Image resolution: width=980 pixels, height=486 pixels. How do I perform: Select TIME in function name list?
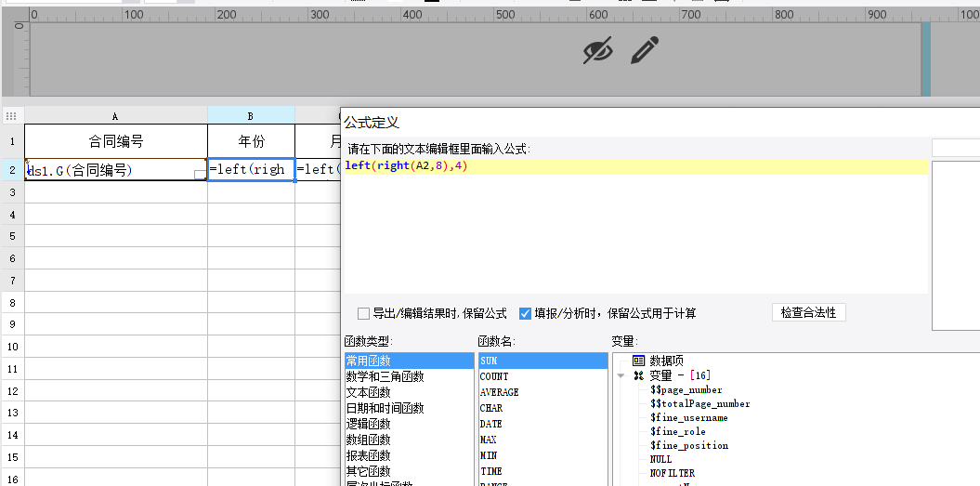pyautogui.click(x=543, y=471)
